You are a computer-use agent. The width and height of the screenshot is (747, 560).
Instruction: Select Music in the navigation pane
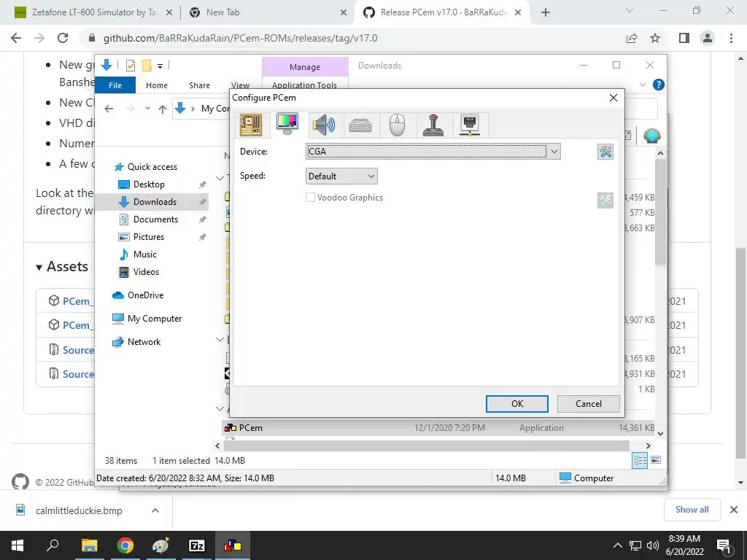coord(144,254)
